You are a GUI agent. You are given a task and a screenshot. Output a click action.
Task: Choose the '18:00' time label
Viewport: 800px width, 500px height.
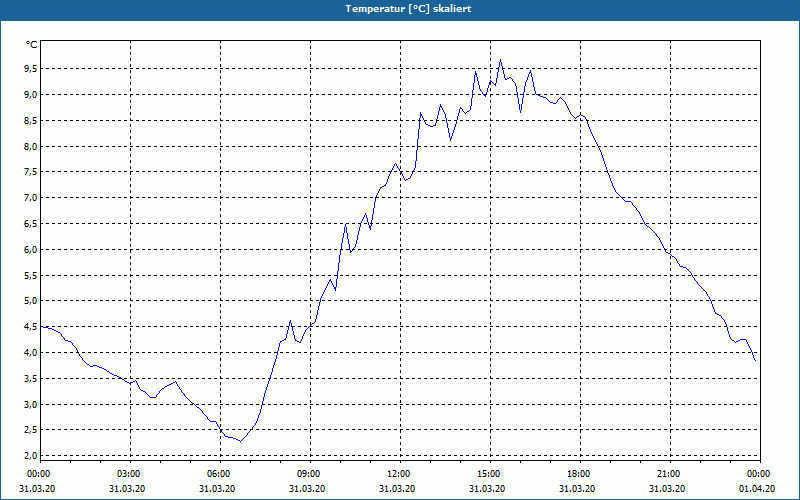579,474
